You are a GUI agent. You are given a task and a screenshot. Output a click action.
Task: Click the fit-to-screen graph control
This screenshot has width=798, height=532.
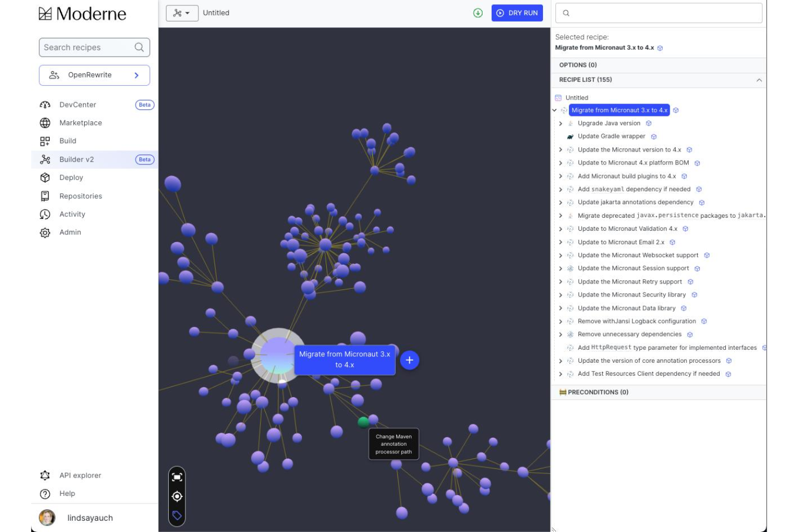coord(177,477)
